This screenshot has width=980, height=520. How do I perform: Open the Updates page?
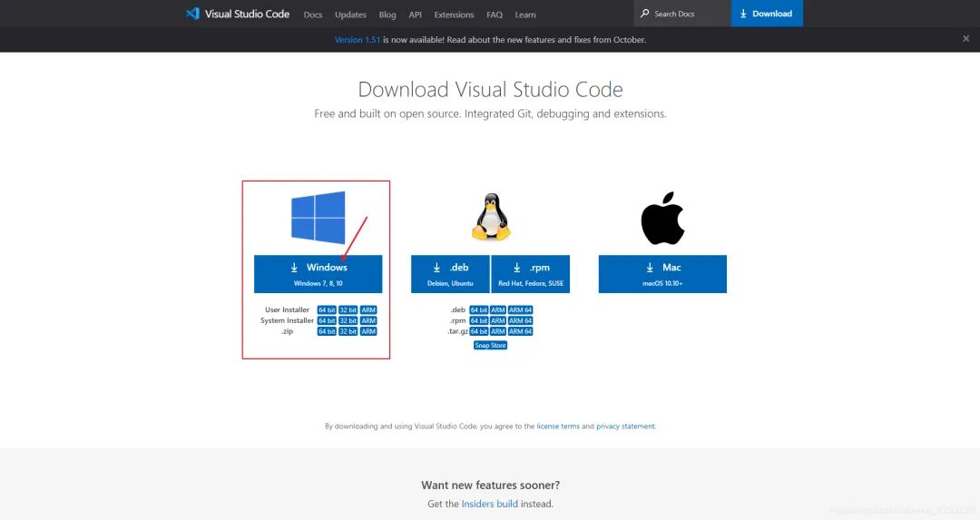[350, 15]
